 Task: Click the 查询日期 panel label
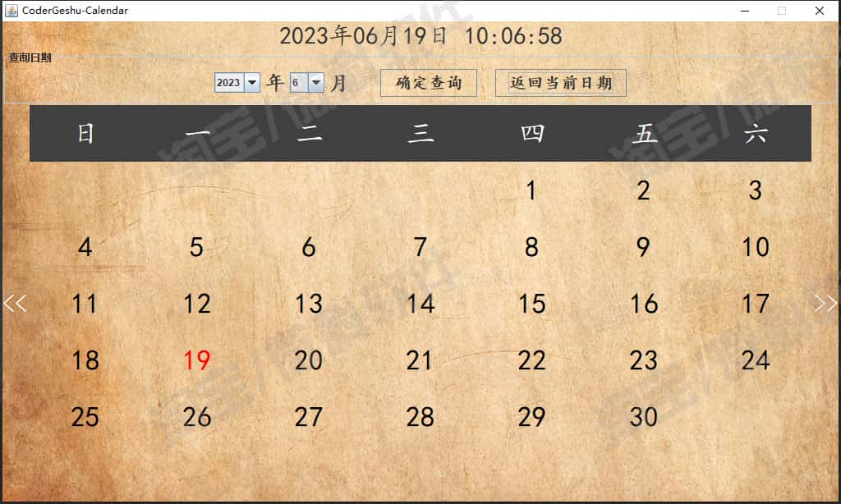[x=30, y=57]
